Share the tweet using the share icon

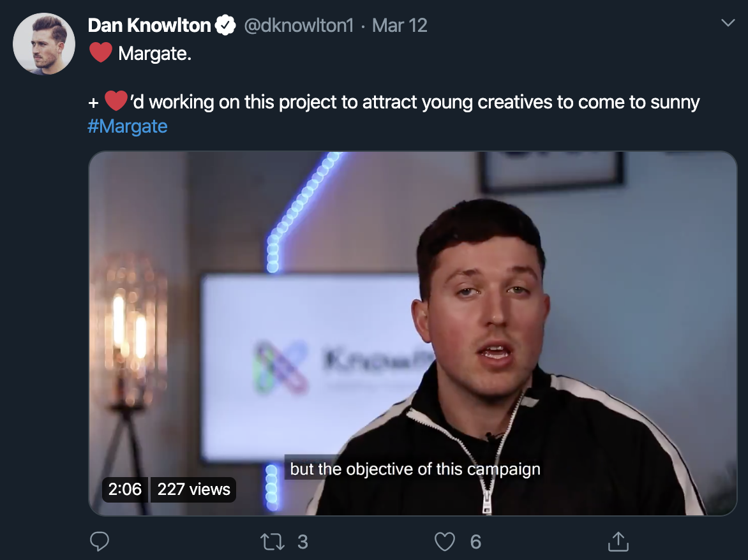click(617, 542)
